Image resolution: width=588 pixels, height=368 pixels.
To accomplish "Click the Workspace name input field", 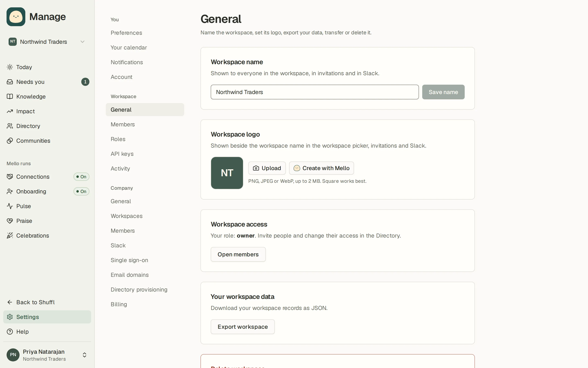I will click(315, 92).
